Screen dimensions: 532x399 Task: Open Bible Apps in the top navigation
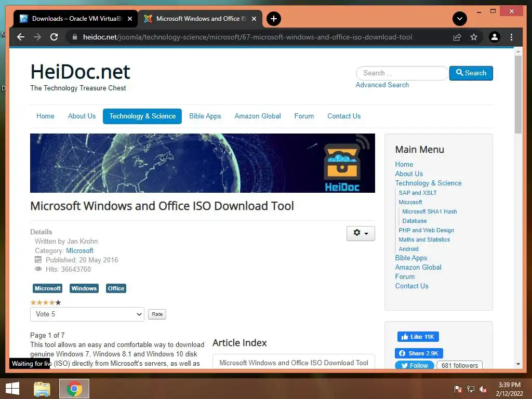coord(205,116)
